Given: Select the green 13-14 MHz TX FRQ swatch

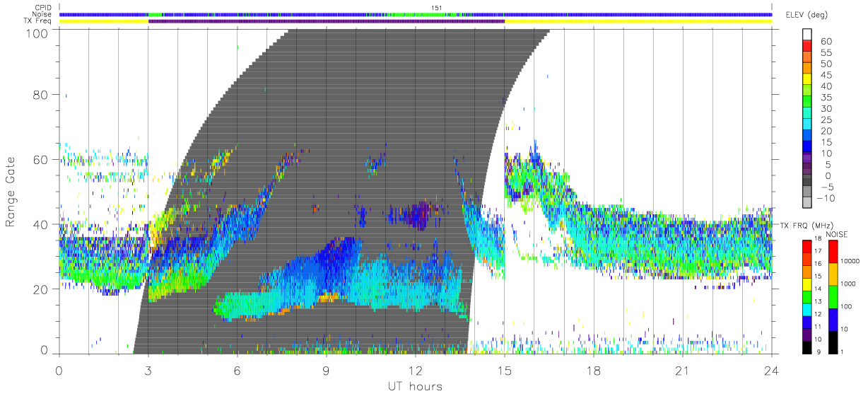Looking at the screenshot, I should point(807,296).
